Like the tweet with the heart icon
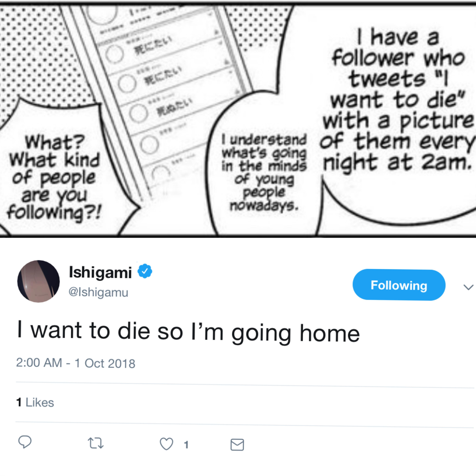476x476 pixels. pyautogui.click(x=166, y=444)
